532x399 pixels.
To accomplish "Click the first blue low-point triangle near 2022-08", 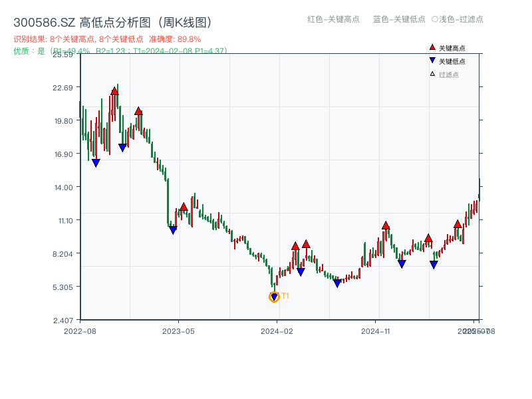I will coord(95,161).
